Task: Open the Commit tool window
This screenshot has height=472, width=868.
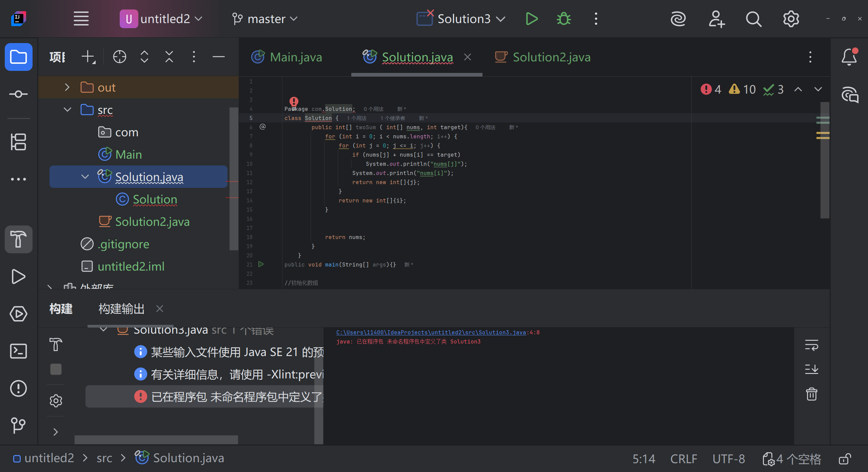Action: (x=18, y=94)
